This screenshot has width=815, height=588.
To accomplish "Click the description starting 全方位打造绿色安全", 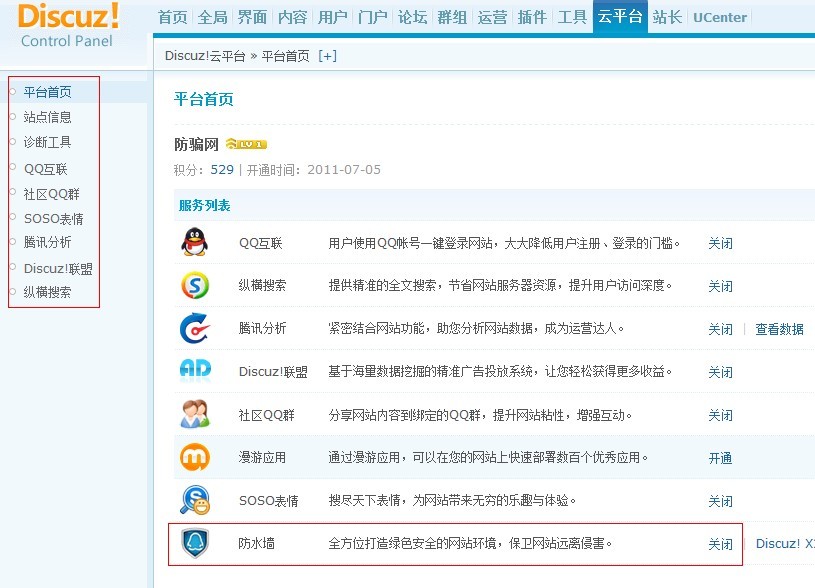I will [x=470, y=543].
